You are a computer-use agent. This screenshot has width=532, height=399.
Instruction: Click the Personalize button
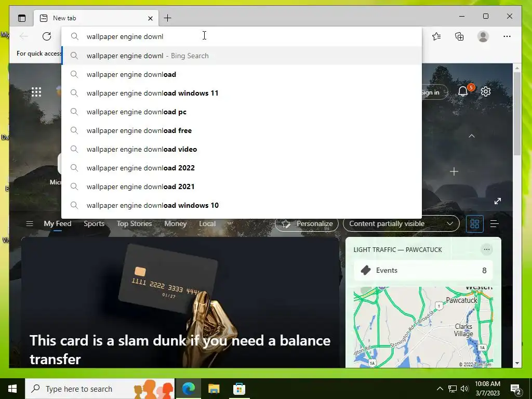[x=307, y=223]
